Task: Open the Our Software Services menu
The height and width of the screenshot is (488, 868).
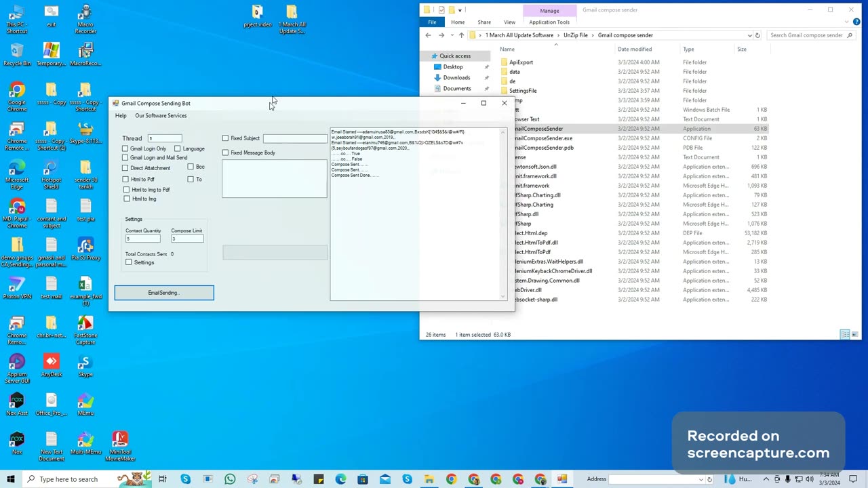Action: point(161,116)
